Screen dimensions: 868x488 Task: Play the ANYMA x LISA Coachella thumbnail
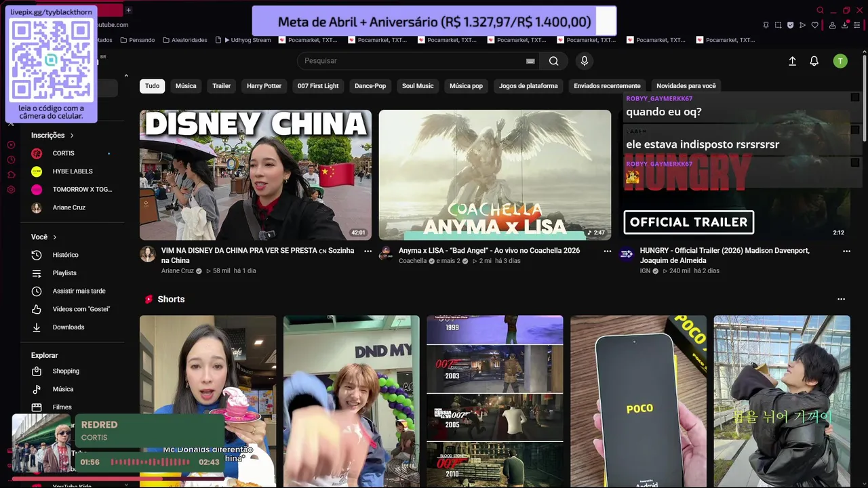(x=495, y=175)
